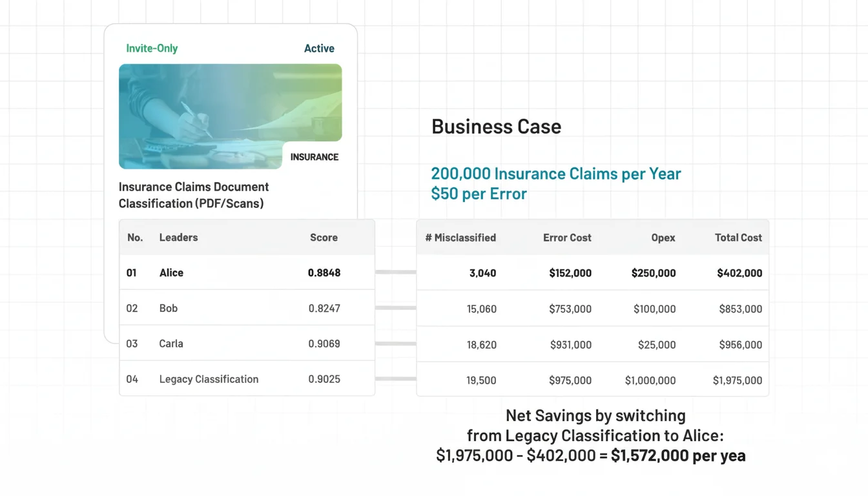The image size is (868, 496).
Task: Click the Active status label
Action: coord(319,48)
